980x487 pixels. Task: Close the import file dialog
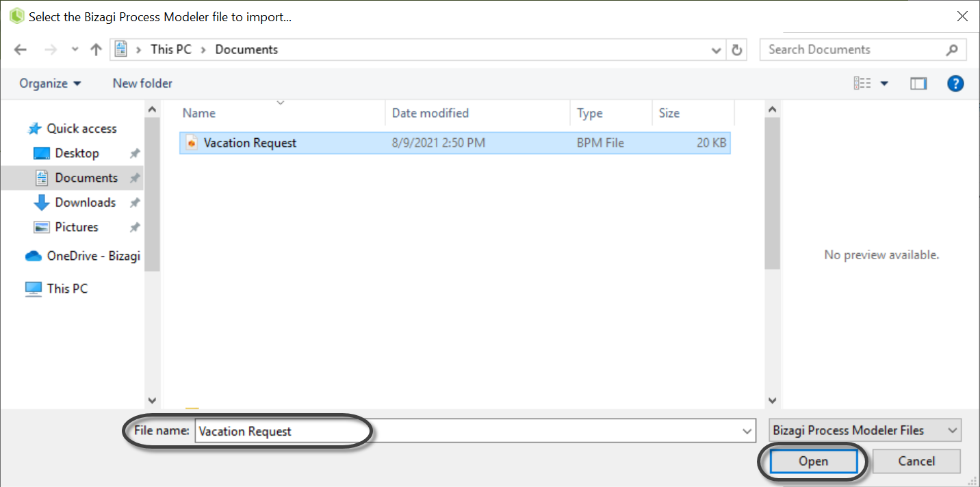[962, 16]
